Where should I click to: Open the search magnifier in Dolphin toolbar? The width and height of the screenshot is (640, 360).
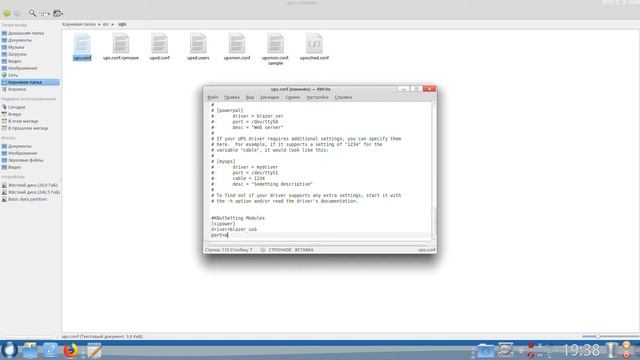[x=32, y=13]
